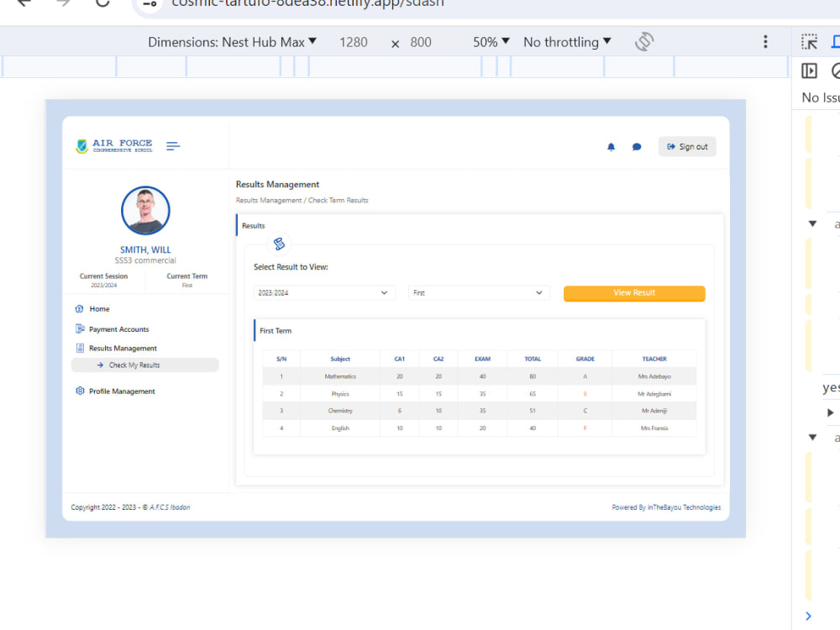Click the Air Force school logo
This screenshot has width=840, height=630.
(114, 145)
